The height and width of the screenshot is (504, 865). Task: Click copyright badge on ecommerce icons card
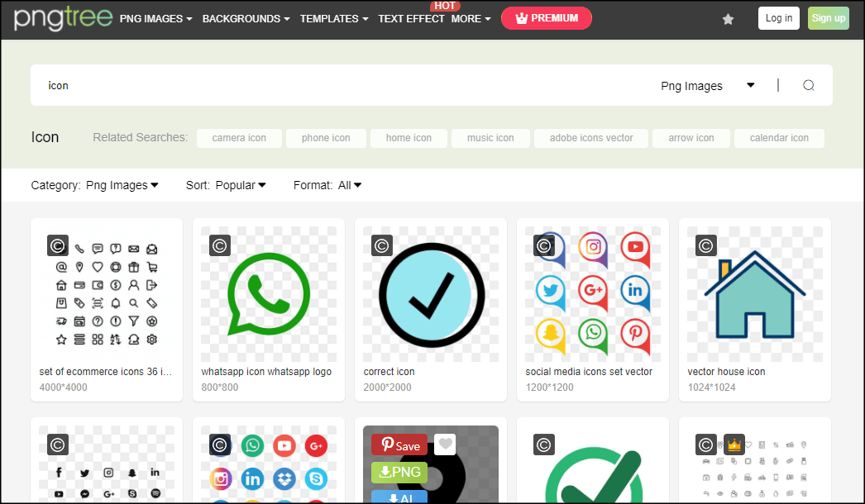coord(58,245)
